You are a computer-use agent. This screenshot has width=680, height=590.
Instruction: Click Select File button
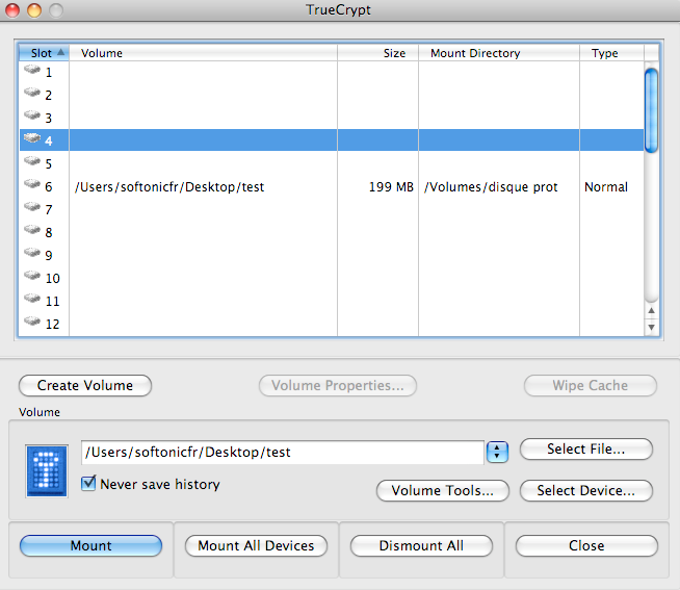(586, 449)
